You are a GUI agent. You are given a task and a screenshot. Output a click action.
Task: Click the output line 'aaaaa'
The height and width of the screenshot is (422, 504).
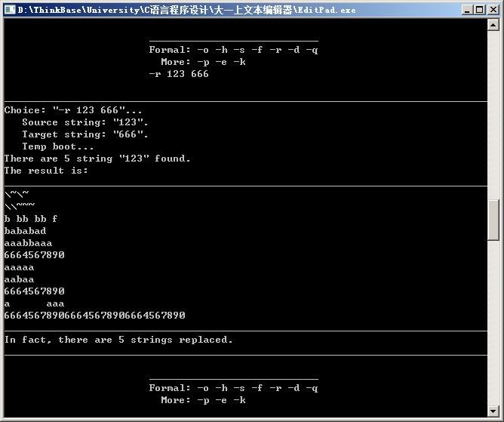pos(19,267)
